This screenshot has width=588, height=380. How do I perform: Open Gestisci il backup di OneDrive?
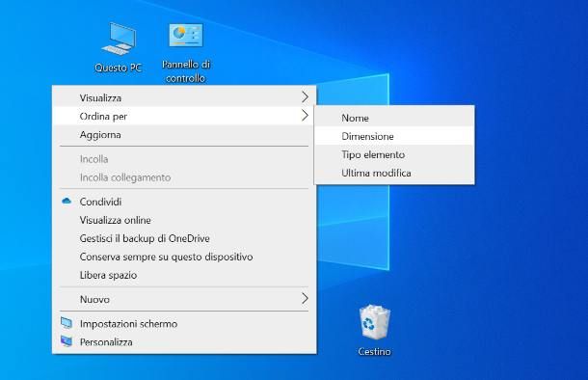point(184,238)
